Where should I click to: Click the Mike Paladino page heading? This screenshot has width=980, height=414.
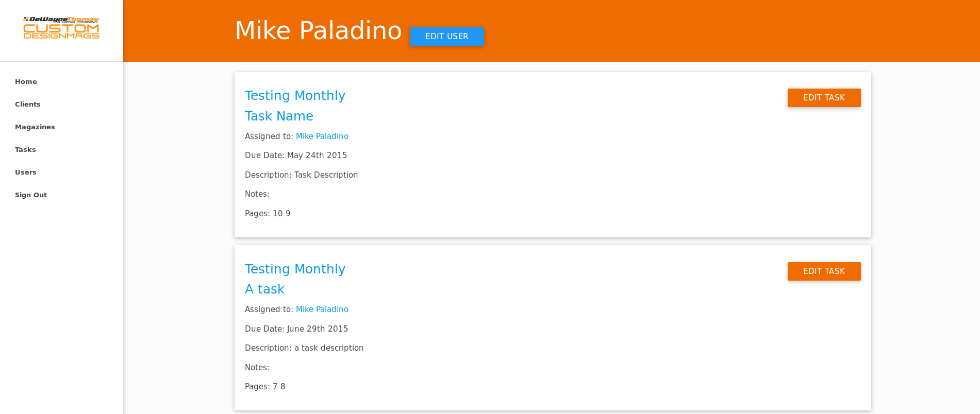click(318, 31)
